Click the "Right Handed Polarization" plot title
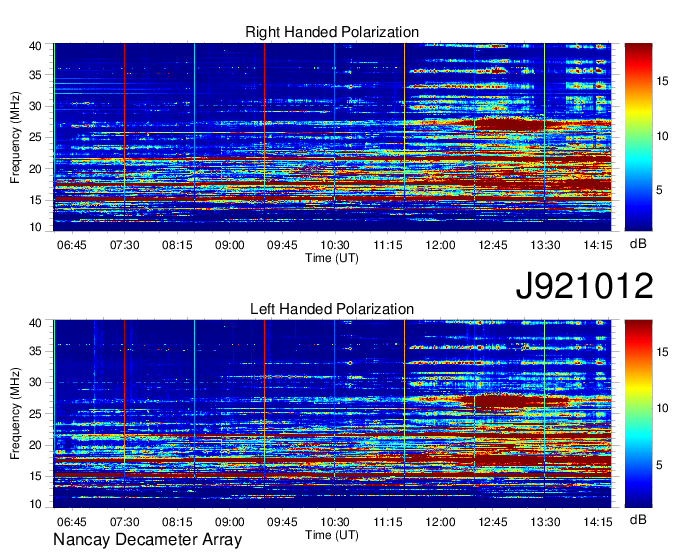Image resolution: width=680 pixels, height=552 pixels. [332, 32]
